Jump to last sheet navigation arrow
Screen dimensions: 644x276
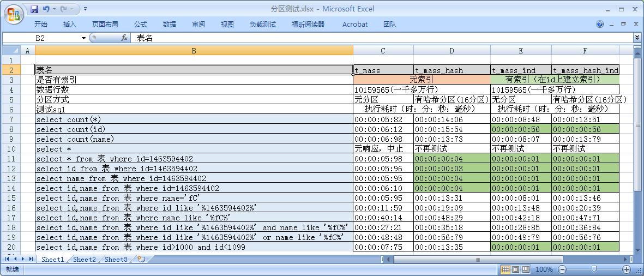(x=31, y=259)
